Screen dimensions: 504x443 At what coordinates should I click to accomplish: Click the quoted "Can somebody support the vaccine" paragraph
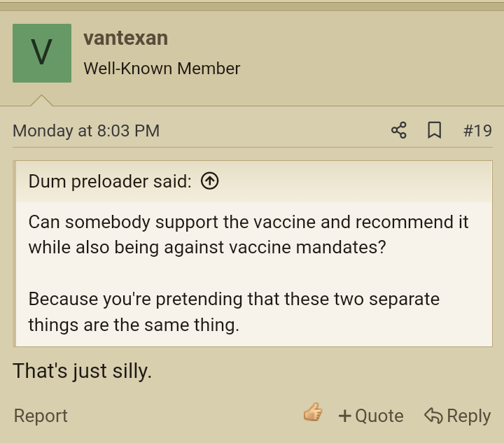pyautogui.click(x=248, y=234)
